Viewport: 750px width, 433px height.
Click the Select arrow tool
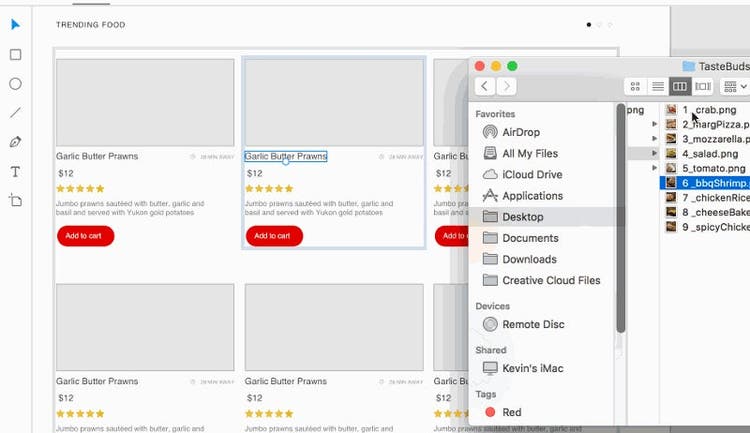[x=15, y=25]
